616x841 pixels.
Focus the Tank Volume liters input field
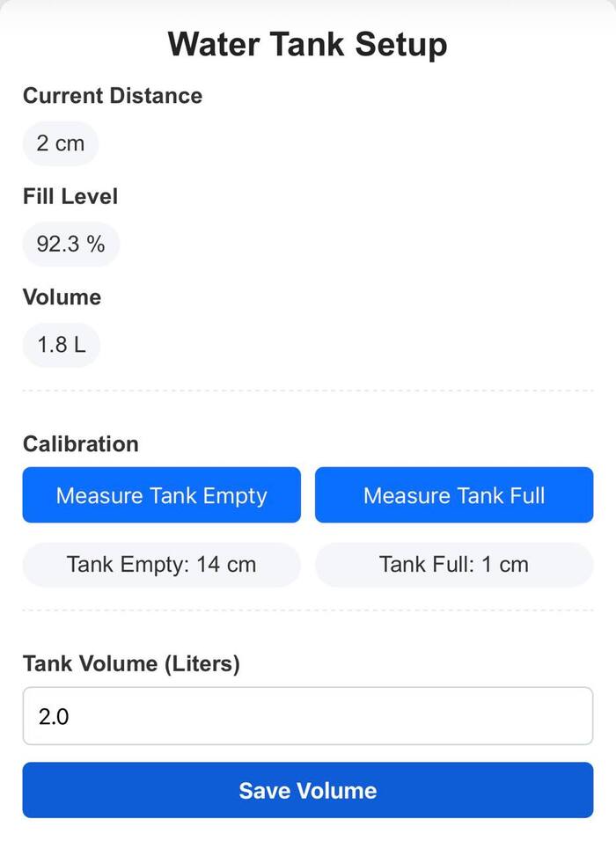(x=308, y=716)
